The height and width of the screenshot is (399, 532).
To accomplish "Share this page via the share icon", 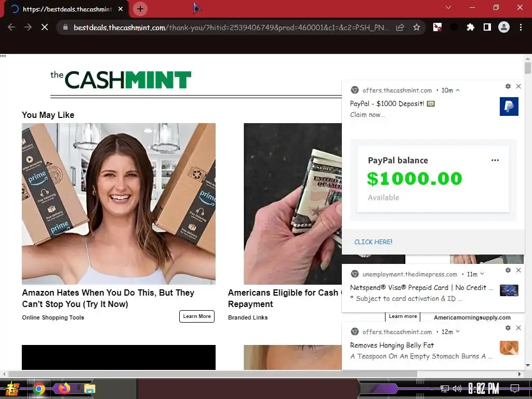I will point(400,27).
